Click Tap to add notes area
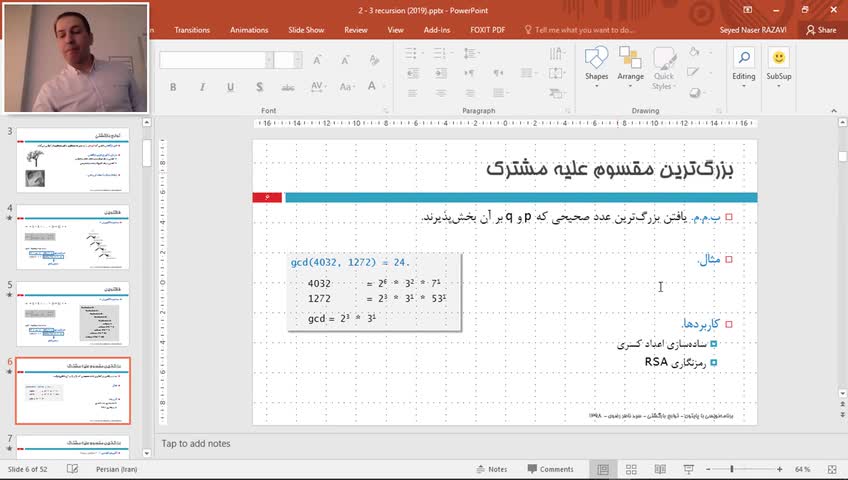Image resolution: width=848 pixels, height=480 pixels. point(196,443)
